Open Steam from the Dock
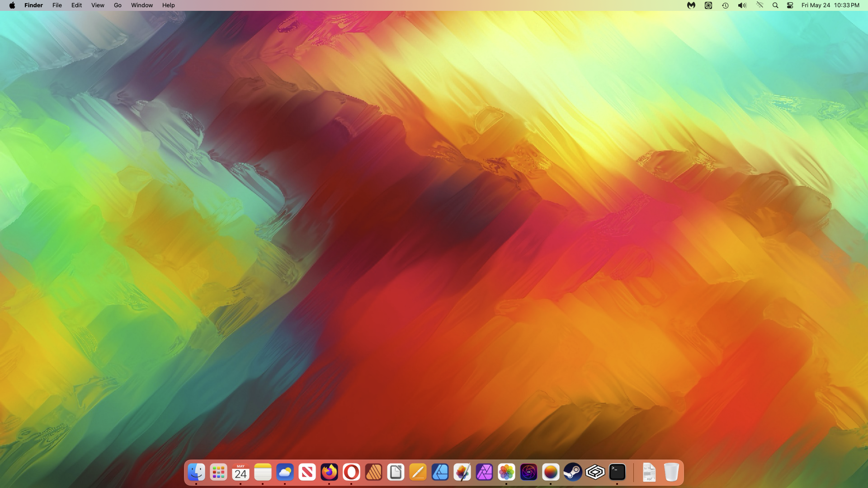Image resolution: width=868 pixels, height=488 pixels. (x=573, y=472)
